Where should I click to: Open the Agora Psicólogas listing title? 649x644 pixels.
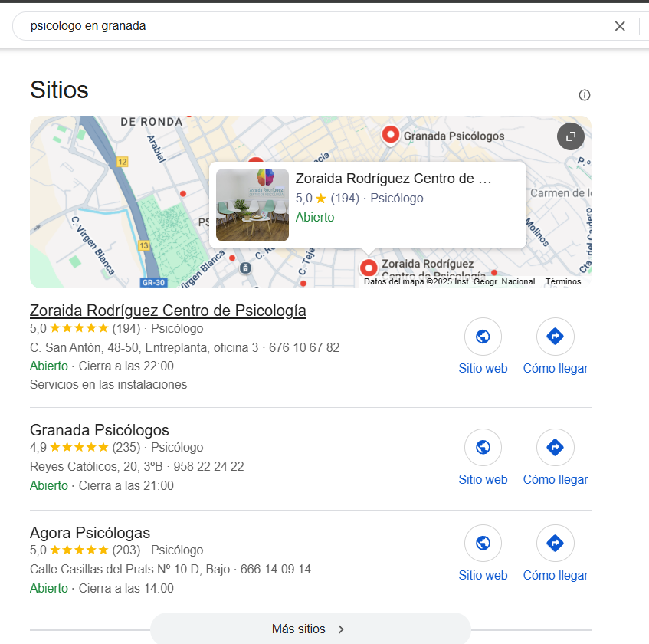(x=90, y=533)
